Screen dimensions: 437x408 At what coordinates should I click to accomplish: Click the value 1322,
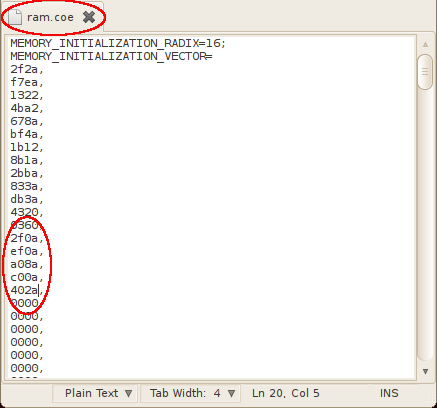(27, 95)
